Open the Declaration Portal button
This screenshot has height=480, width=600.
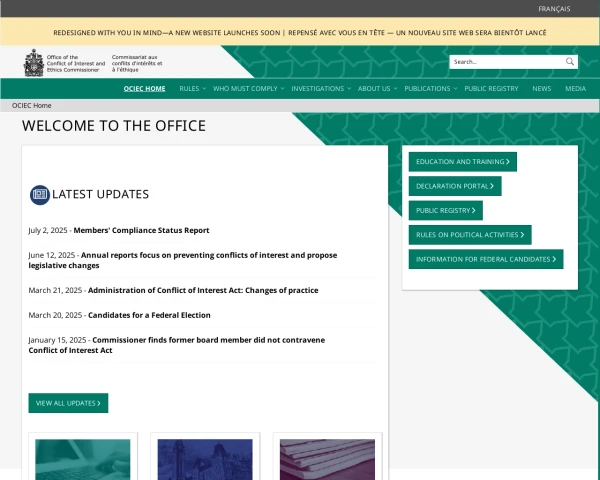pos(455,186)
